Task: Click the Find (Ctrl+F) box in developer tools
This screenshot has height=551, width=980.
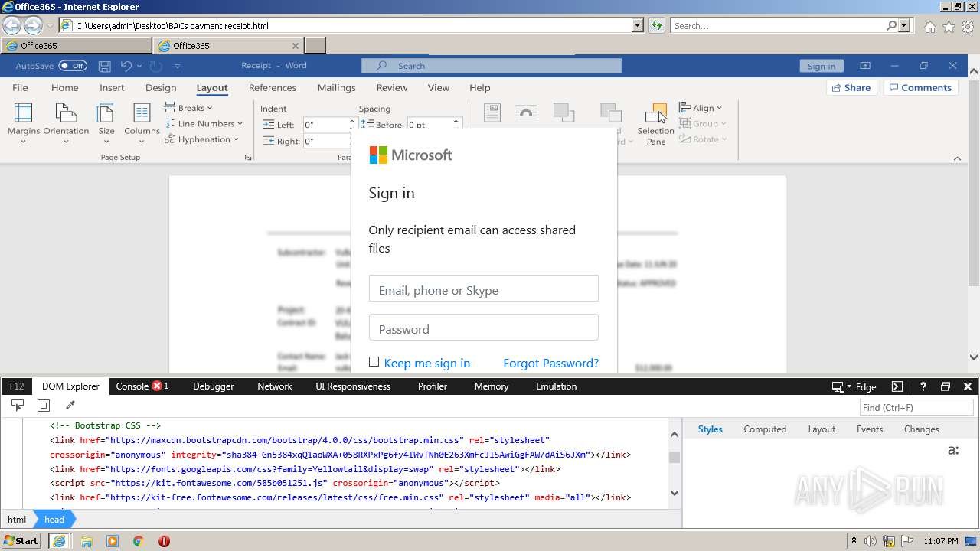Action: (916, 407)
